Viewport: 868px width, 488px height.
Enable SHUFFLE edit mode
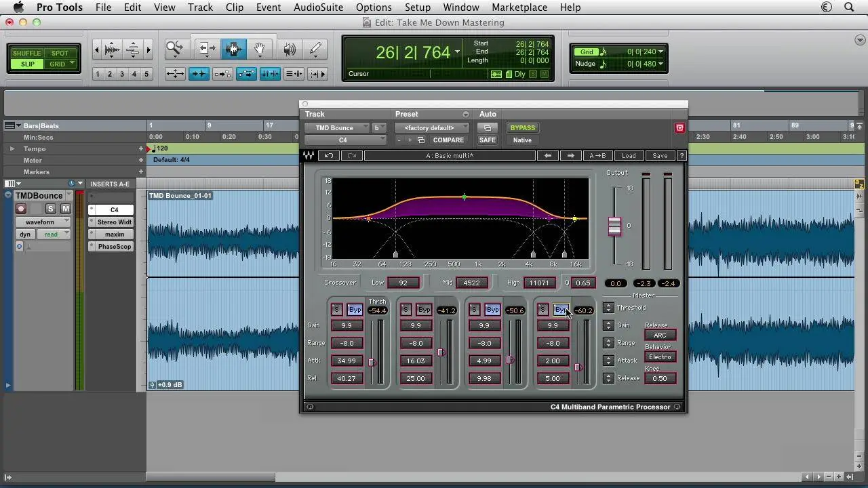click(x=27, y=53)
